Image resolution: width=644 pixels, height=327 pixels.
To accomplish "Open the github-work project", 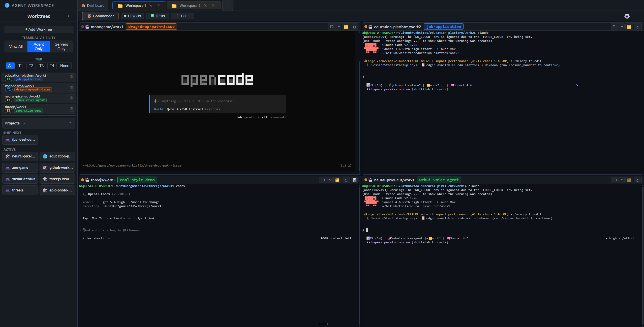I will 57,167.
